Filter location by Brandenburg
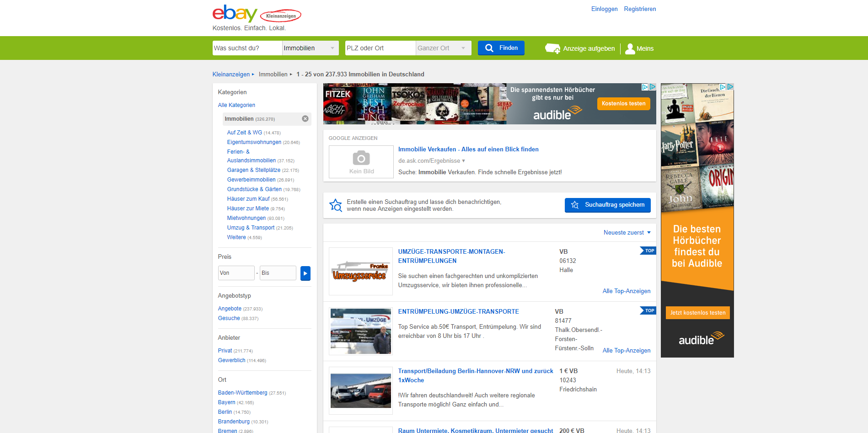868x433 pixels. pos(234,422)
